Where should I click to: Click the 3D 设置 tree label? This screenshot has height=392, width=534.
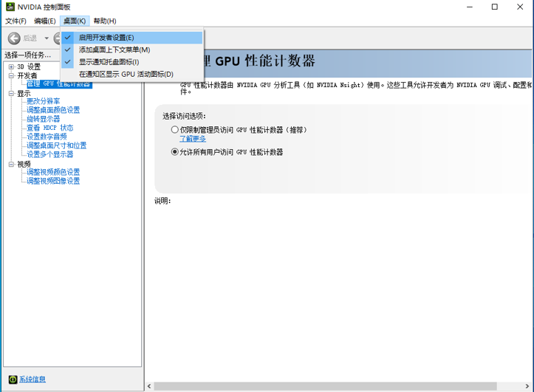(29, 66)
